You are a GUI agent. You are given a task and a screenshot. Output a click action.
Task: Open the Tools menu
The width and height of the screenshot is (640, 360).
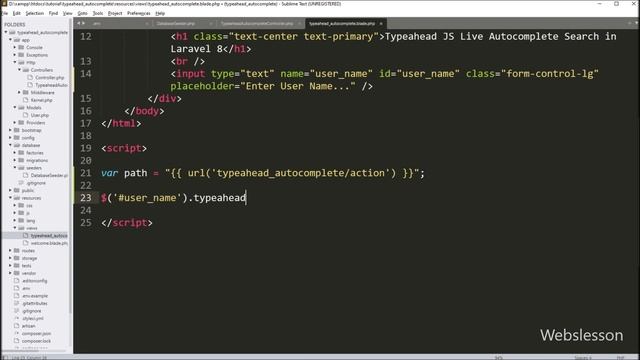[x=98, y=13]
